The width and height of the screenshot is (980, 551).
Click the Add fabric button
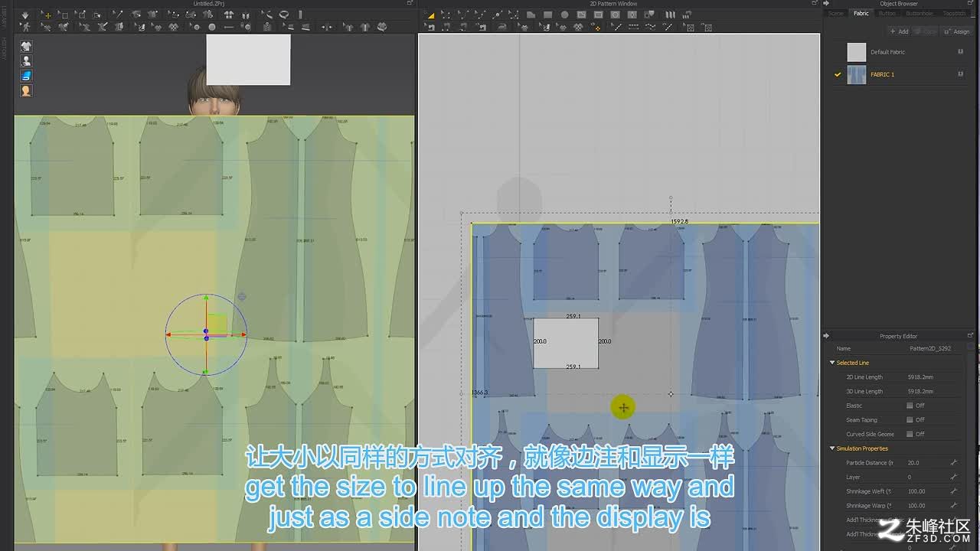point(899,31)
